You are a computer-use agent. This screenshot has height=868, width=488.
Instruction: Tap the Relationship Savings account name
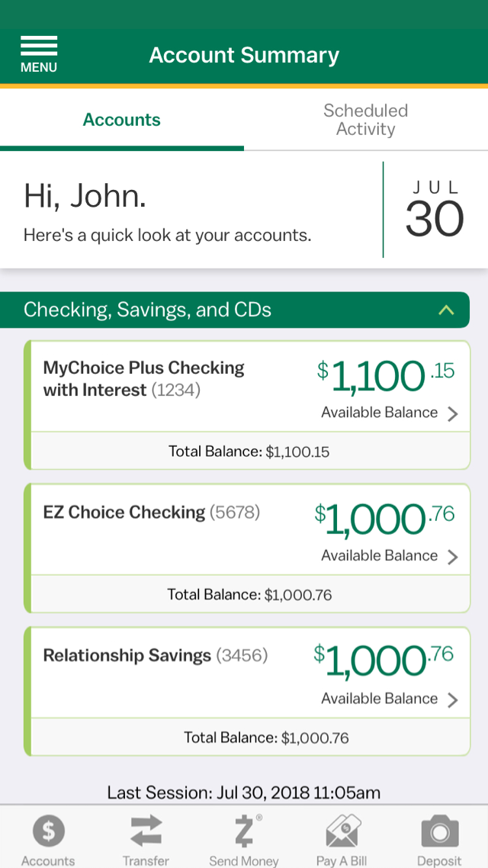tap(127, 655)
